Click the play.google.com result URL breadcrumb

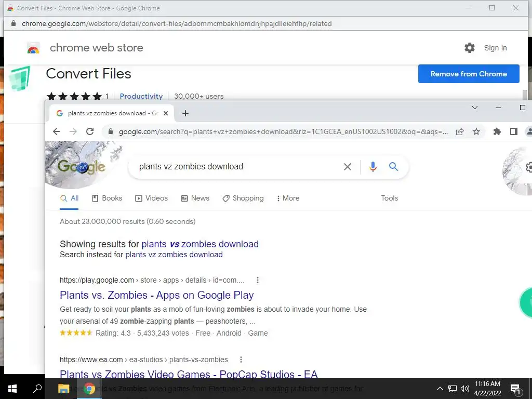pos(152,280)
